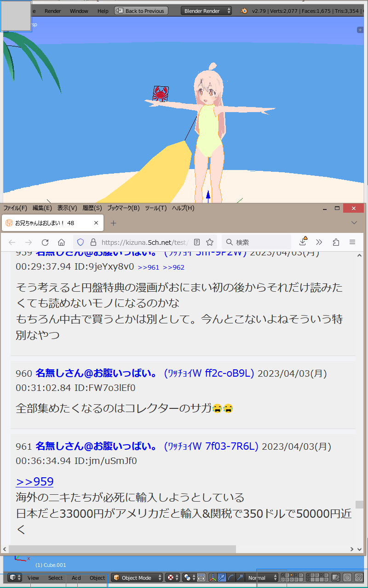368x588 pixels.
Task: Open Blender Render engine dropdown
Action: (206, 11)
